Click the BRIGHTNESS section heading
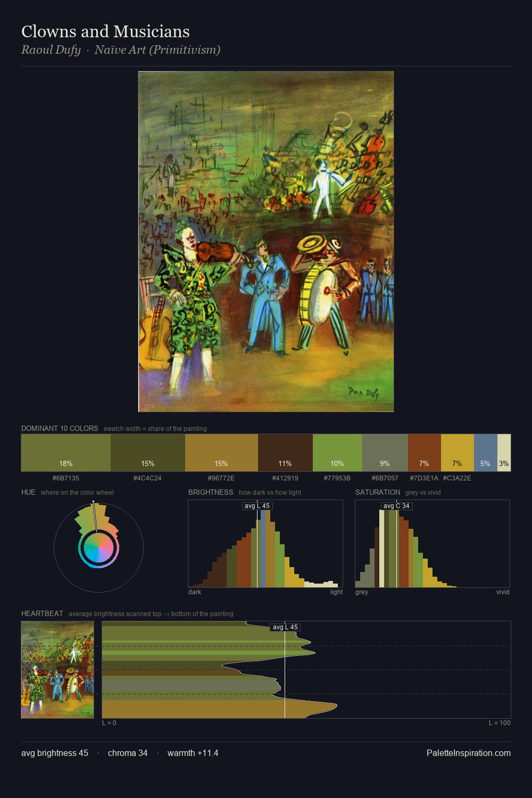The image size is (532, 798). point(211,493)
